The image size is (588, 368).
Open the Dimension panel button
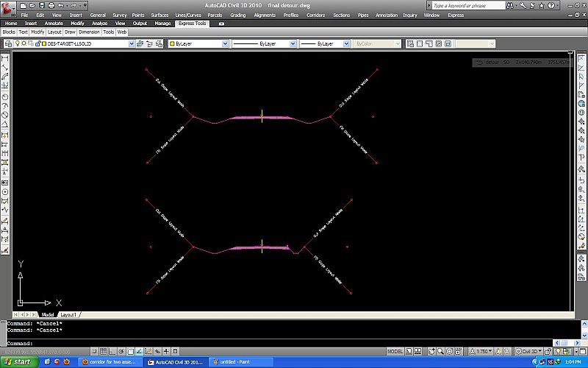tap(89, 32)
